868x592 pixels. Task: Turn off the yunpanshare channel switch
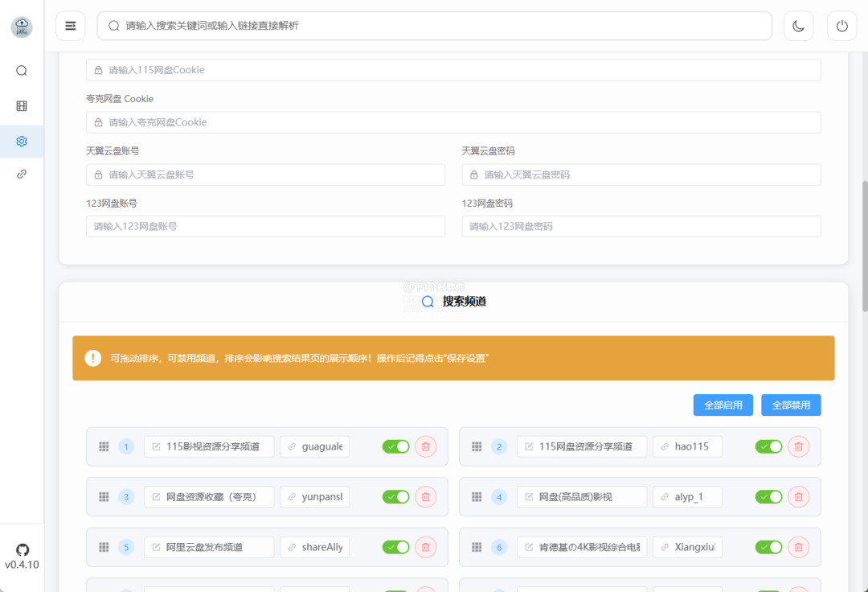[x=395, y=497]
